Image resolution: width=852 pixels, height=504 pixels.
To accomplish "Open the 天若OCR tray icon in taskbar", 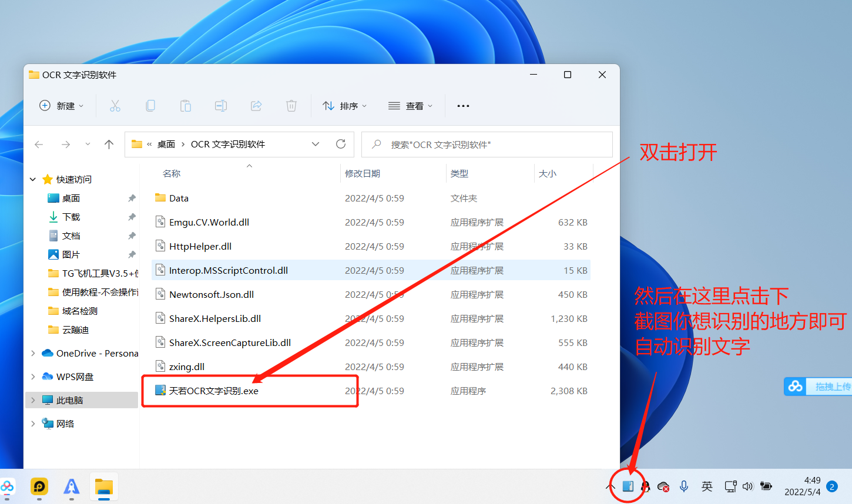I will [628, 486].
